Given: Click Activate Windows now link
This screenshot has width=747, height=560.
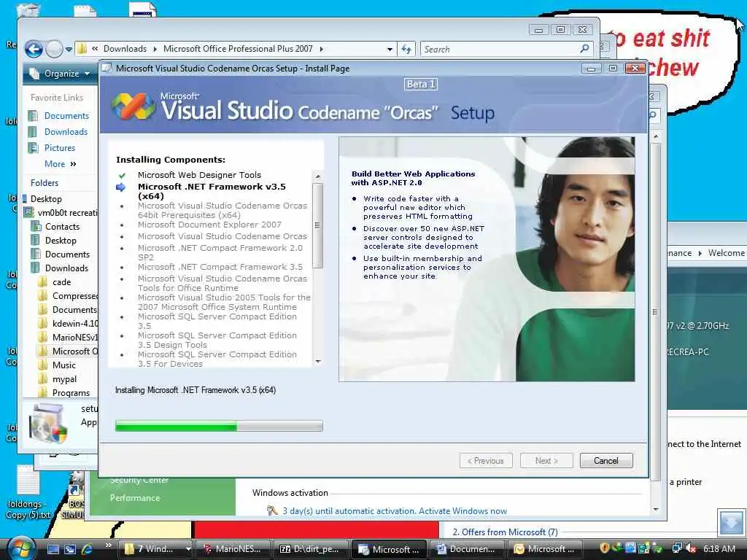Looking at the screenshot, I should coord(462,511).
